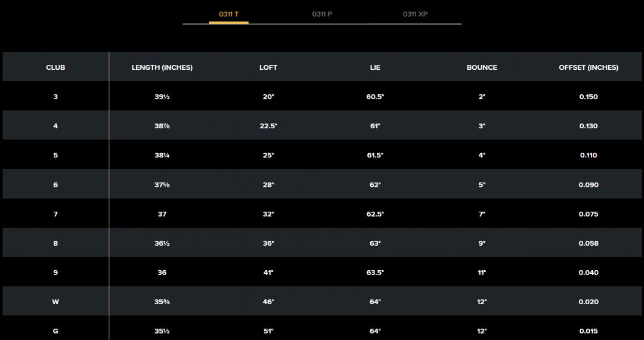Click the G club row label

[x=55, y=331]
